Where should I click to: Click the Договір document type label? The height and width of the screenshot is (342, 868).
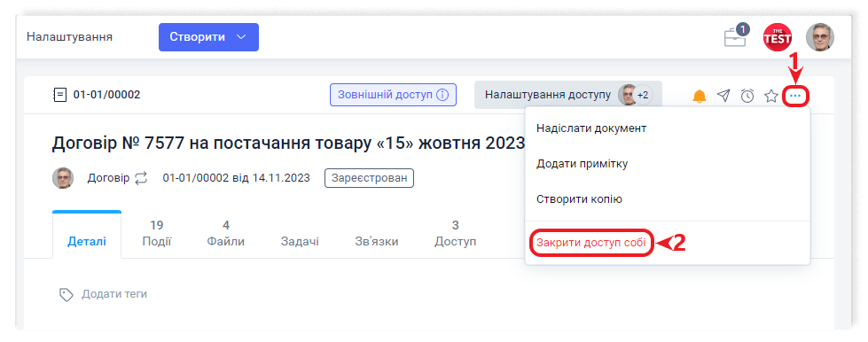click(x=108, y=178)
